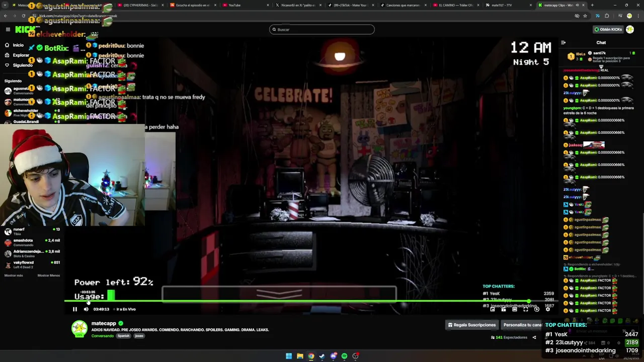
Task: Open Adrianozendeja channel in sidebar
Action: click(32, 253)
